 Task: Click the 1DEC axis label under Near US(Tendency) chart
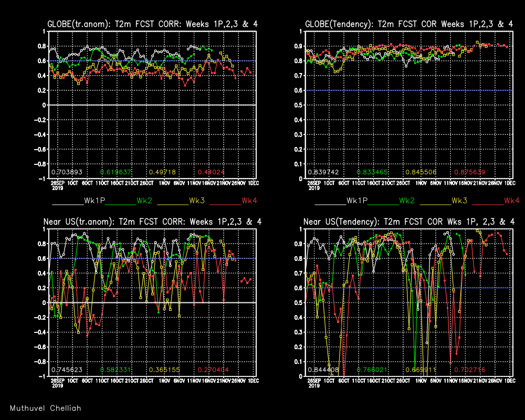point(510,381)
